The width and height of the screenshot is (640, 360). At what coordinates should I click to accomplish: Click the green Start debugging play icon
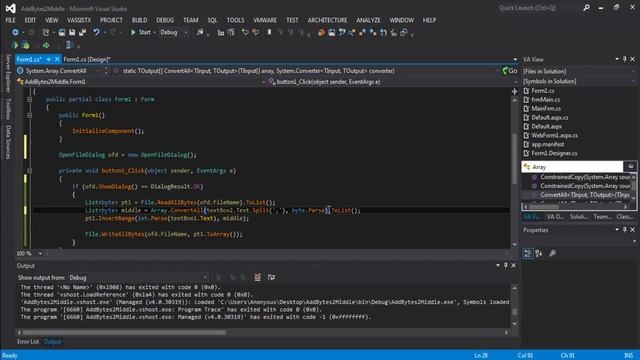133,32
